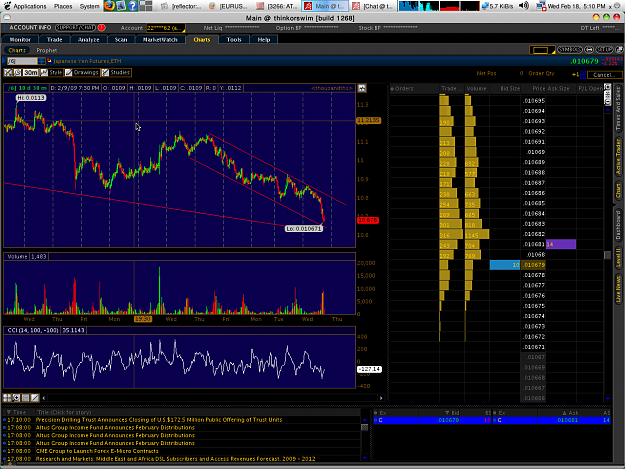625x469 pixels.
Task: Switch to the Scan tab
Action: [x=121, y=39]
